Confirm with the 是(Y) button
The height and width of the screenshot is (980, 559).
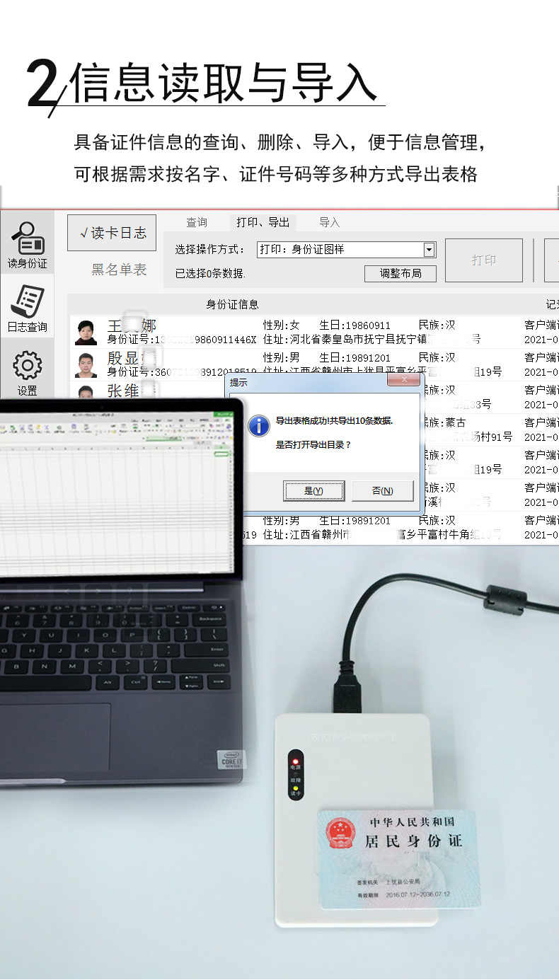313,490
